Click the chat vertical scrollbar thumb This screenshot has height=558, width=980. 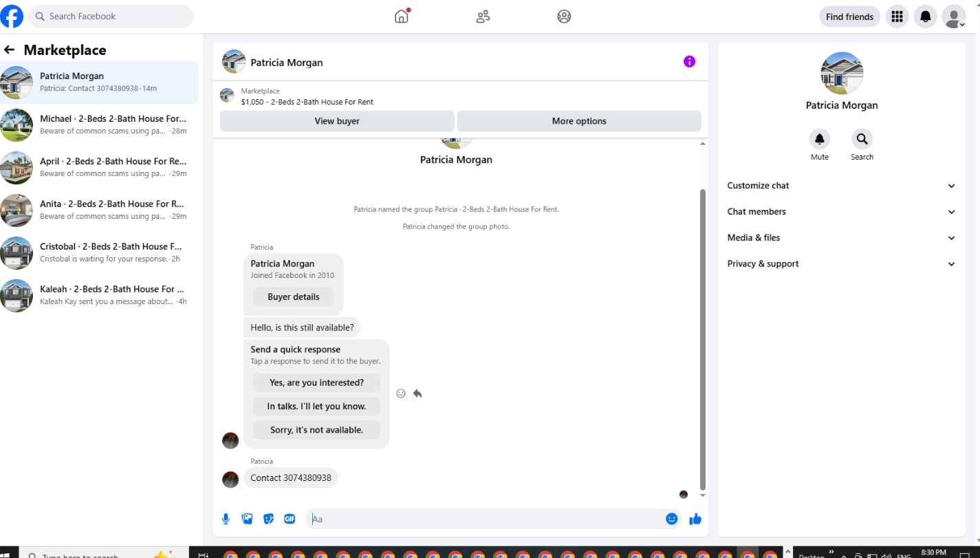pos(702,339)
